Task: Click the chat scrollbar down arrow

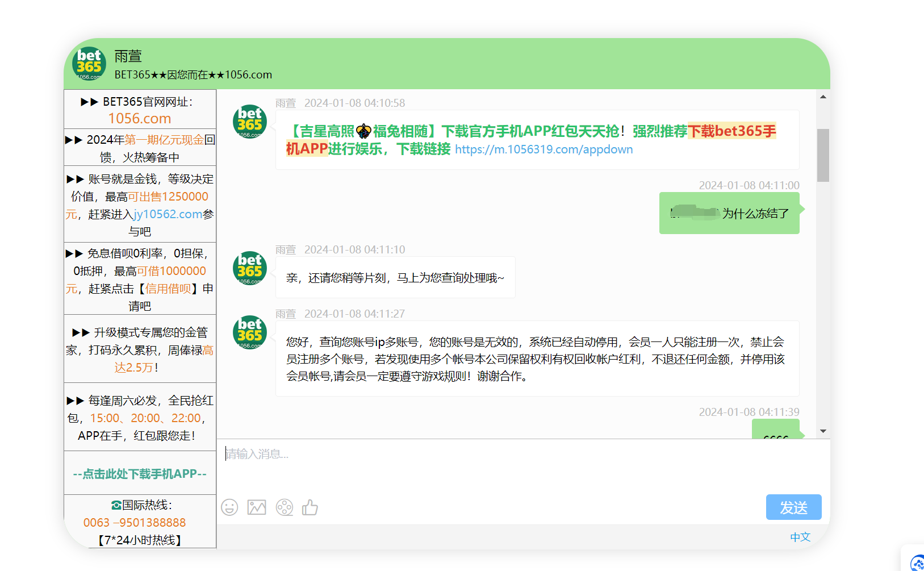Action: tap(822, 430)
